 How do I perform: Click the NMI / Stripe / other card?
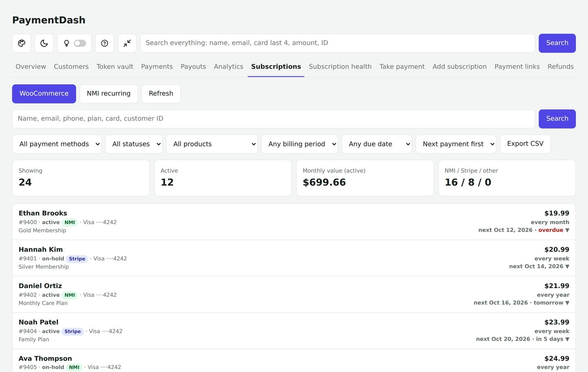[507, 178]
